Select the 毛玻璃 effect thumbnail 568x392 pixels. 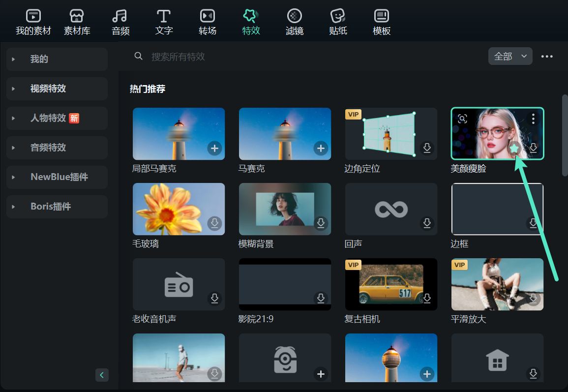point(179,209)
